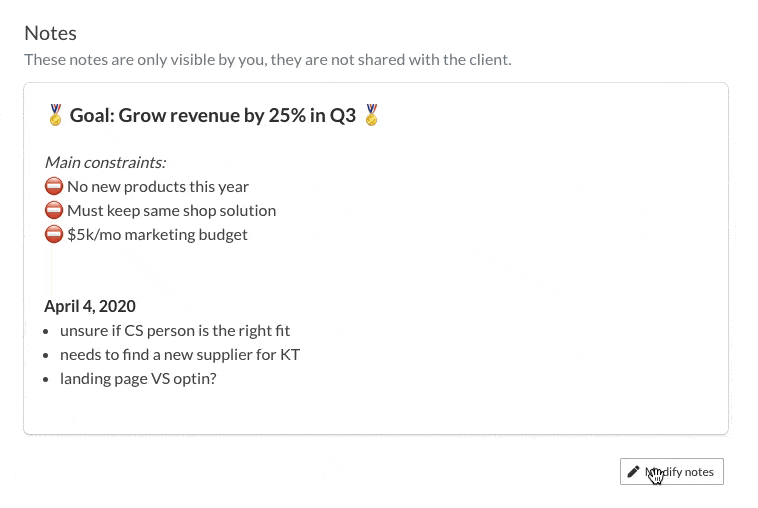Click the $5k/mo marketing budget text

157,235
